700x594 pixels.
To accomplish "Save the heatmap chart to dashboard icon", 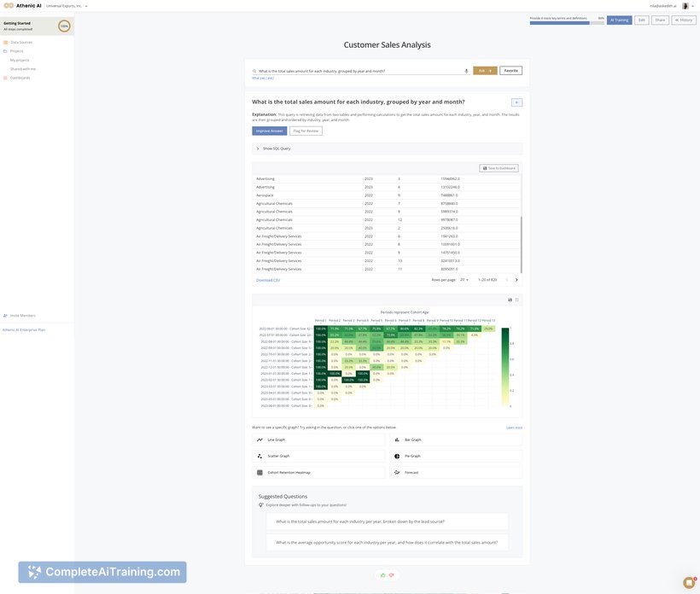I will (x=510, y=300).
